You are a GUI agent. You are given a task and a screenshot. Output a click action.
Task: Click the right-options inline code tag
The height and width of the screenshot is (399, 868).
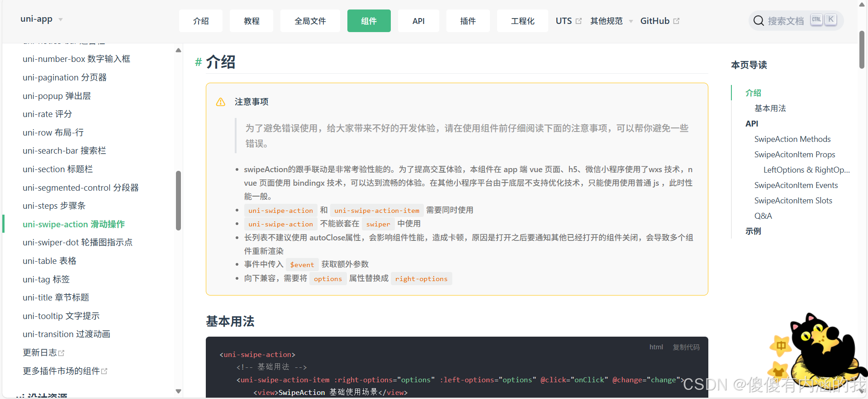click(421, 279)
